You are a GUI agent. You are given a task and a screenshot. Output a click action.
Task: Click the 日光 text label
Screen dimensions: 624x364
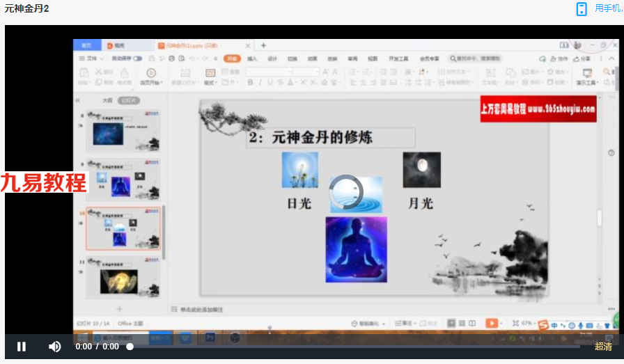pyautogui.click(x=299, y=203)
